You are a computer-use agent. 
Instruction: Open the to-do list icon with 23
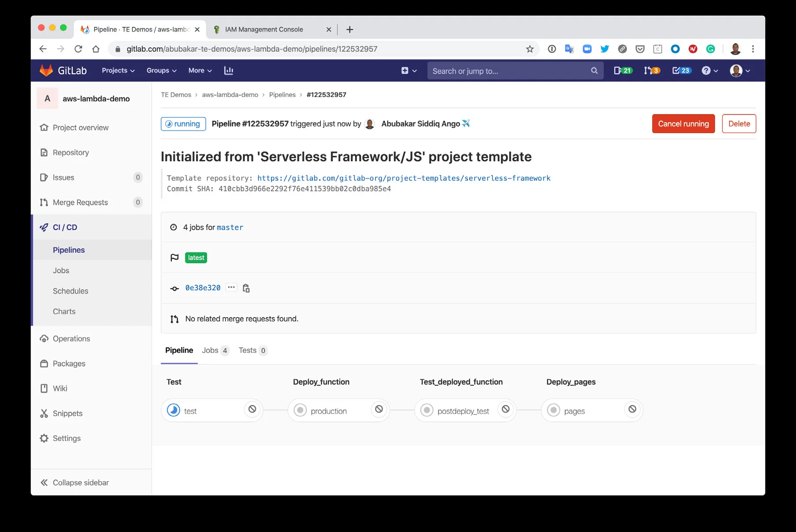point(681,70)
